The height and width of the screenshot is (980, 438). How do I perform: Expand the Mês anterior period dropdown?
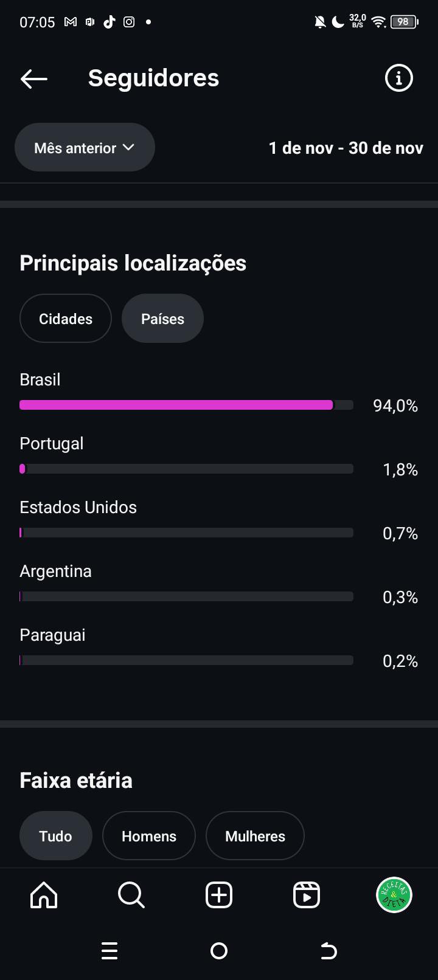click(85, 148)
